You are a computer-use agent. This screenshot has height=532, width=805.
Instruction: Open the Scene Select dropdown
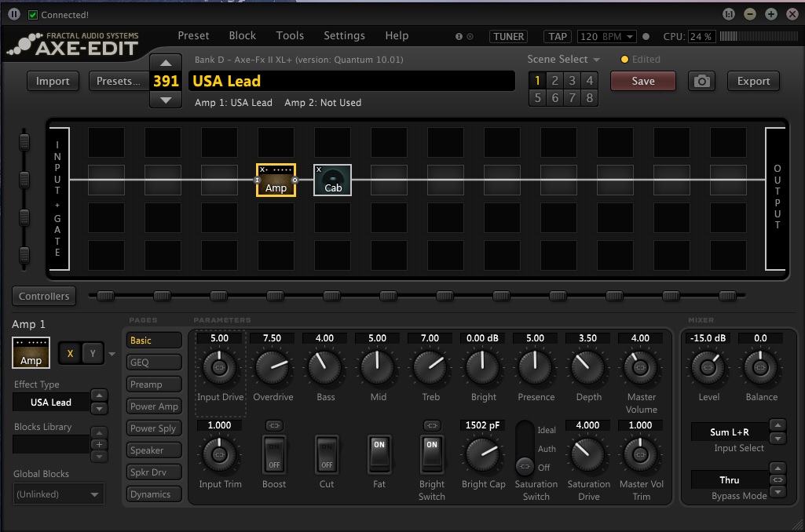563,60
